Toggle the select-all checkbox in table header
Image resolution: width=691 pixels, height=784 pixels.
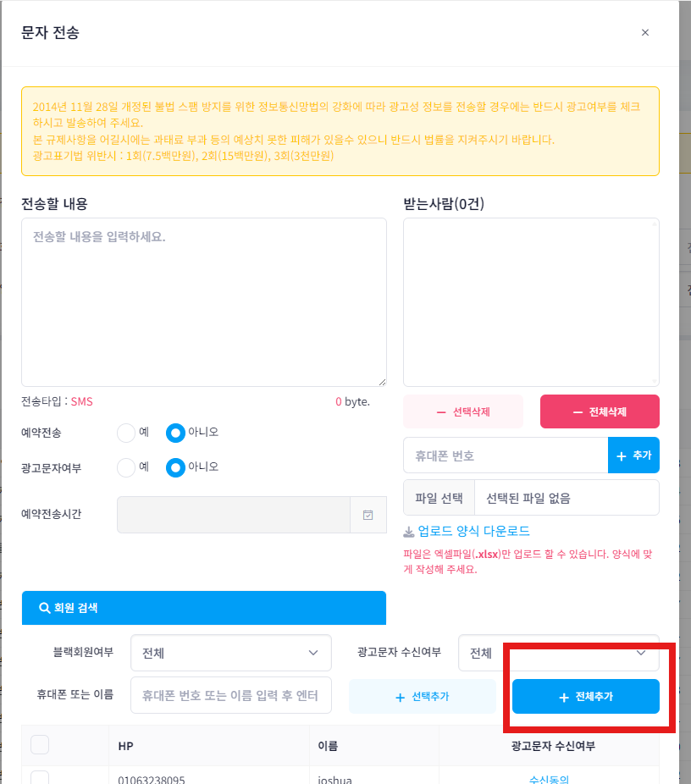pyautogui.click(x=40, y=745)
